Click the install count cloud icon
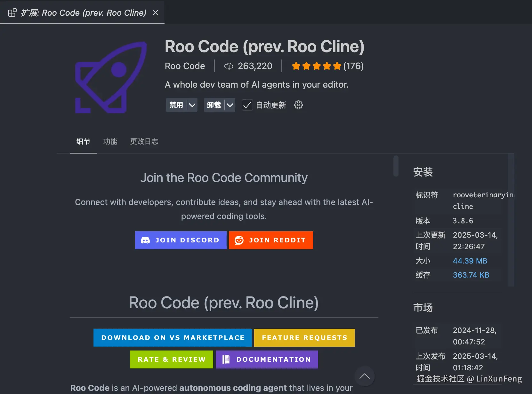This screenshot has height=394, width=532. click(x=229, y=66)
